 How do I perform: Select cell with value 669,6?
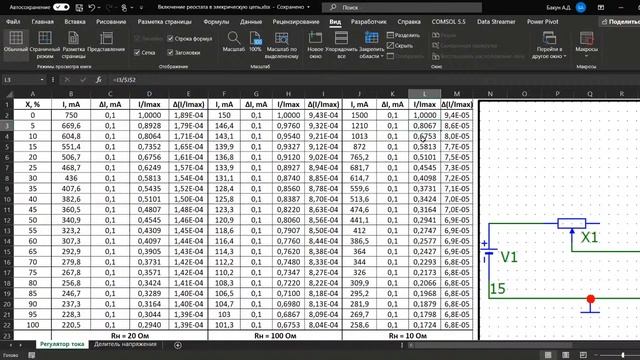[x=71, y=126]
